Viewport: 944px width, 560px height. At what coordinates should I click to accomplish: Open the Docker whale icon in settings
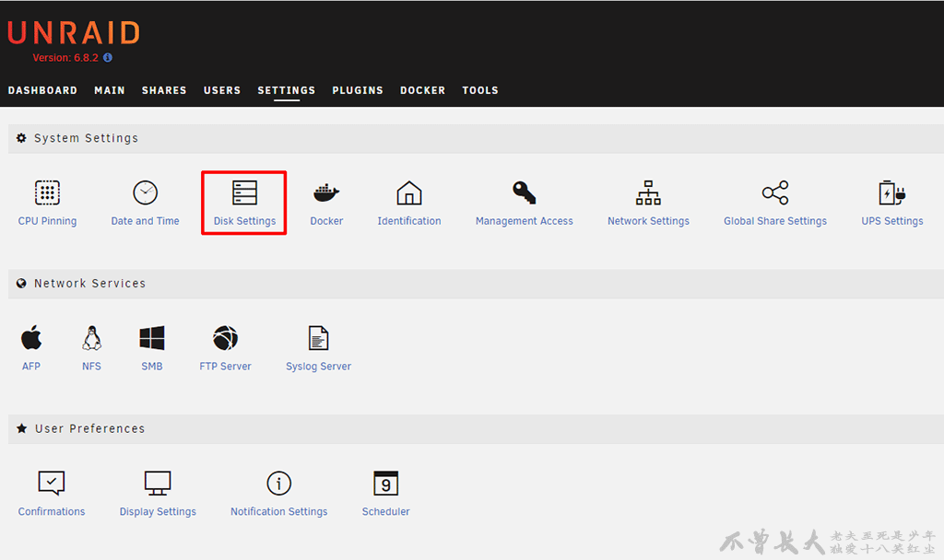pos(326,193)
